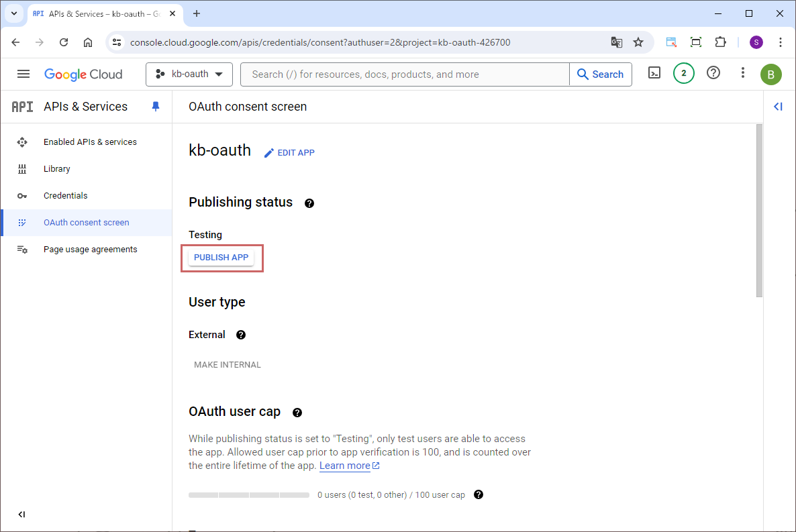
Task: Click the pin icon beside APIs & Services
Action: pyautogui.click(x=156, y=107)
